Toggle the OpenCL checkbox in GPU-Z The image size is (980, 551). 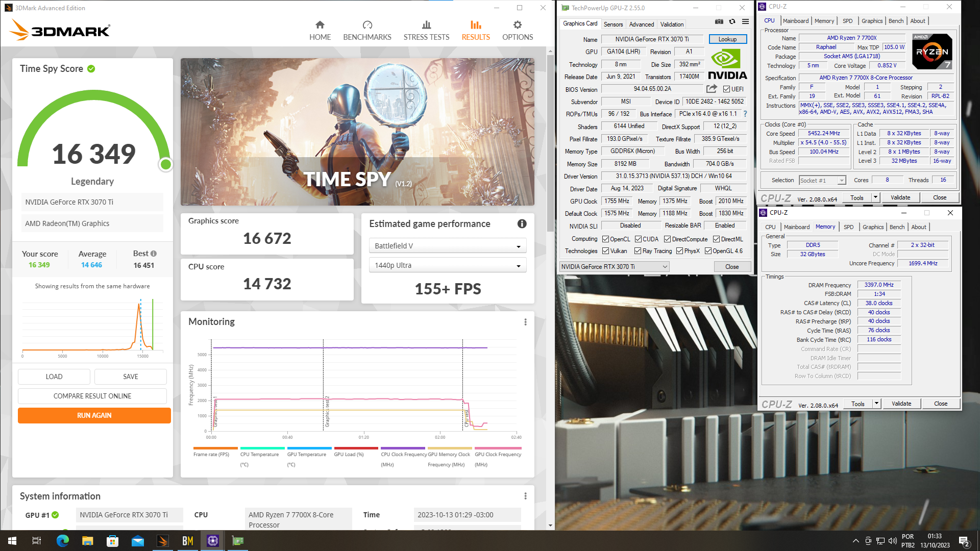click(605, 239)
